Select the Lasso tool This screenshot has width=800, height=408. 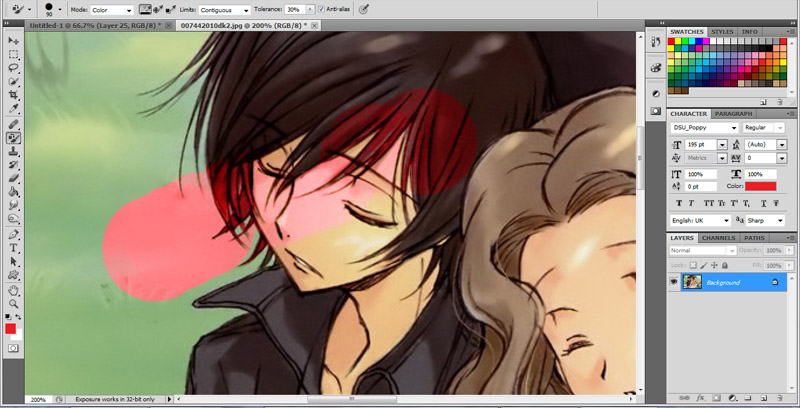pos(13,68)
